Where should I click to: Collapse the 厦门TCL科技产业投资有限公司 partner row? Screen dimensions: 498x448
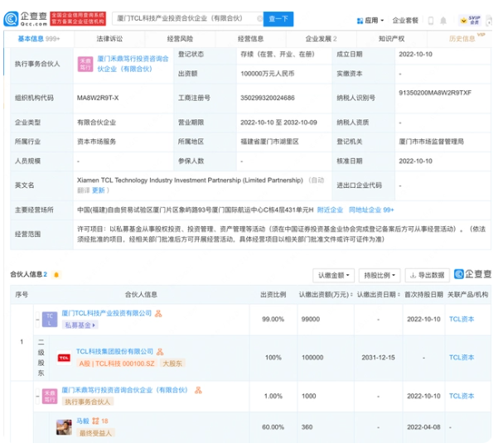pos(37,319)
